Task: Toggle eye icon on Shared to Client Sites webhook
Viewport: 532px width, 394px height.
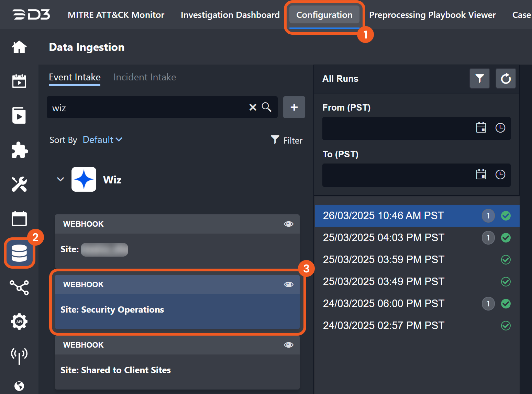Action: (x=288, y=345)
